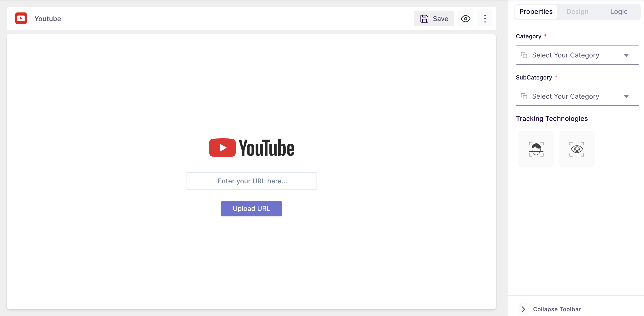Select the eye tracking technology icon
The height and width of the screenshot is (316, 644).
pyautogui.click(x=577, y=149)
